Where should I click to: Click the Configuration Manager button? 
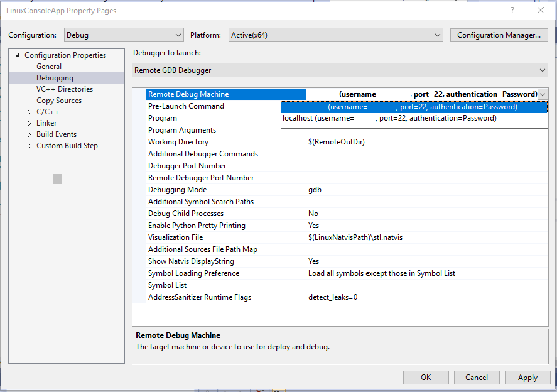coord(499,35)
